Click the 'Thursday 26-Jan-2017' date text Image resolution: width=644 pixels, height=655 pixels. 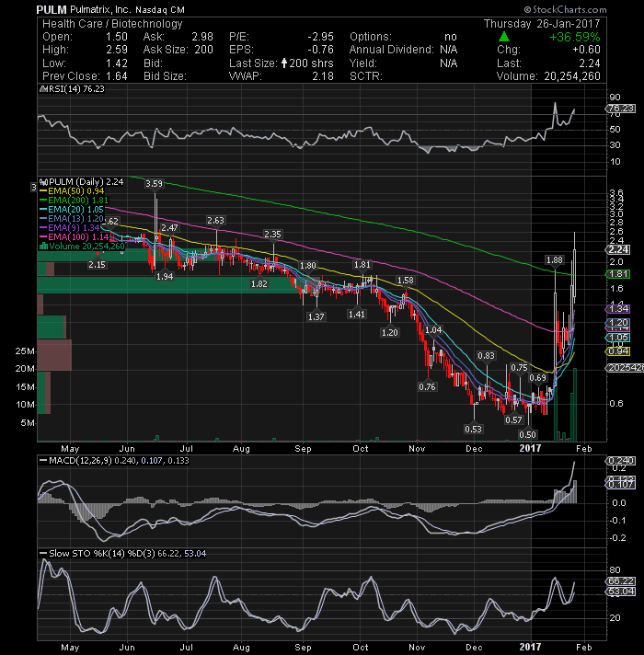pos(542,24)
